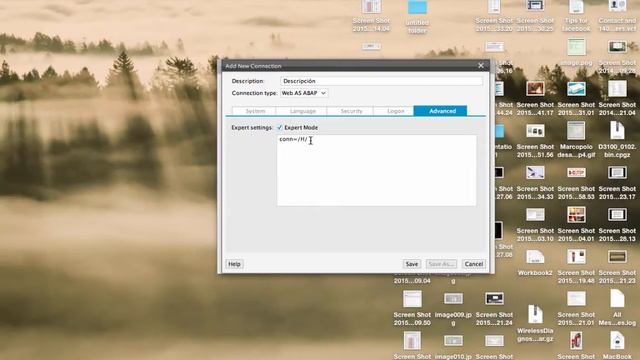Select Screen Shot 2015...19.48 desktop icon

click(576, 257)
